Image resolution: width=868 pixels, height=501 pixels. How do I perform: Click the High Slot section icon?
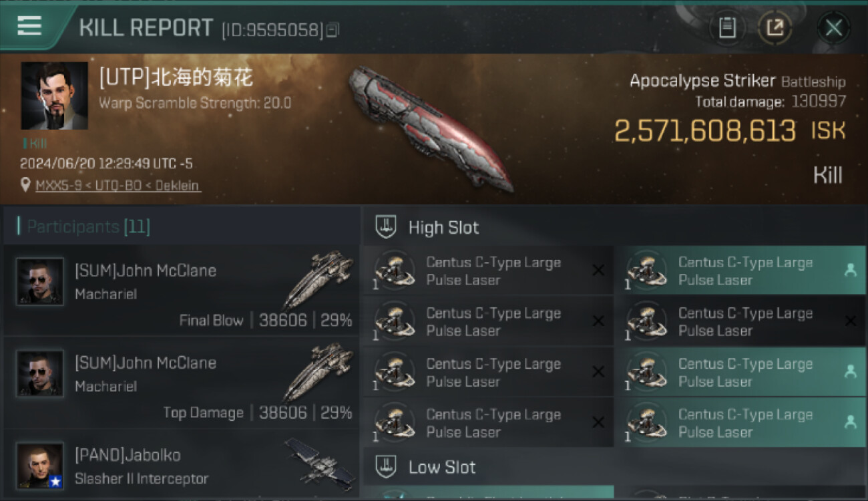click(386, 227)
